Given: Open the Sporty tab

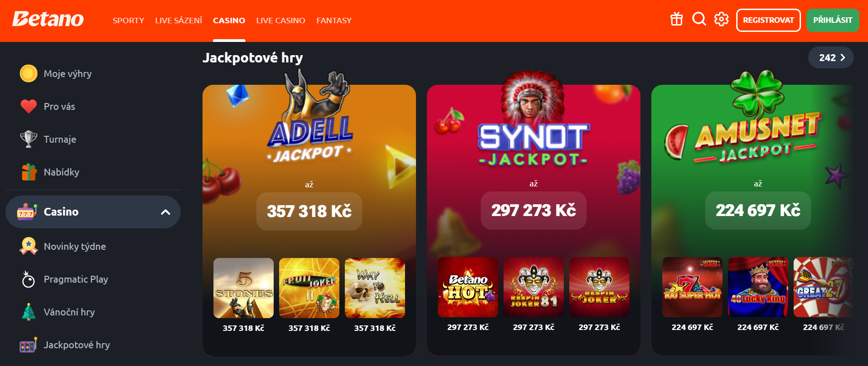Looking at the screenshot, I should pos(128,21).
